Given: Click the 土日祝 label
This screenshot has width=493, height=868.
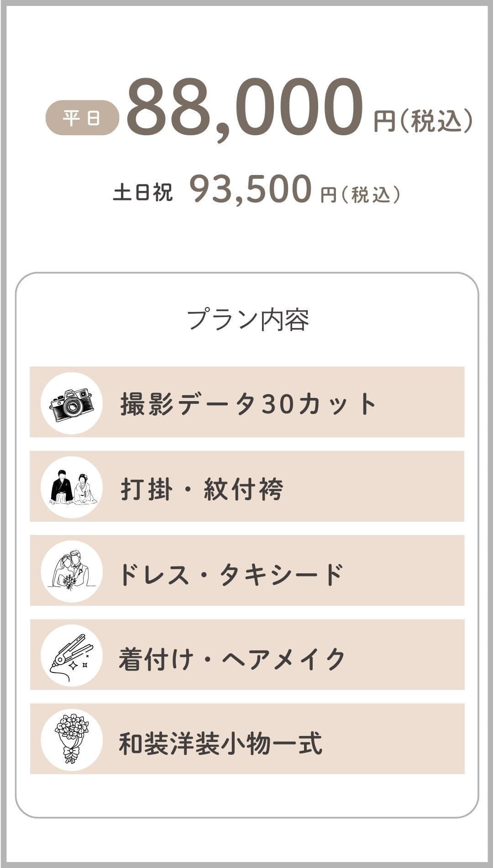Looking at the screenshot, I should pyautogui.click(x=143, y=192).
